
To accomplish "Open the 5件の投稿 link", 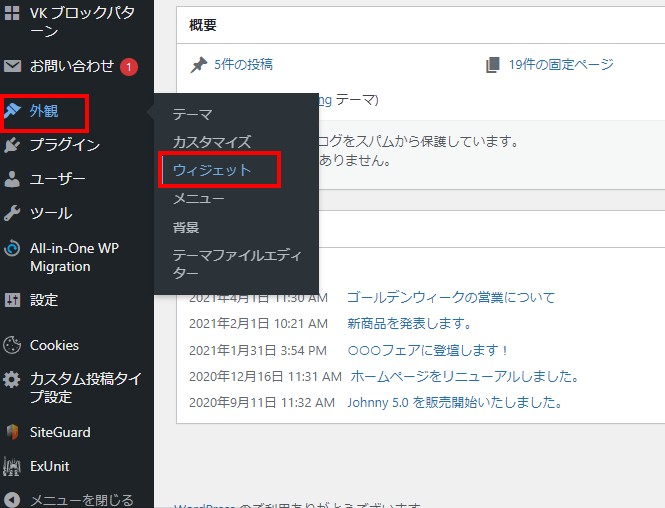I will [x=242, y=65].
